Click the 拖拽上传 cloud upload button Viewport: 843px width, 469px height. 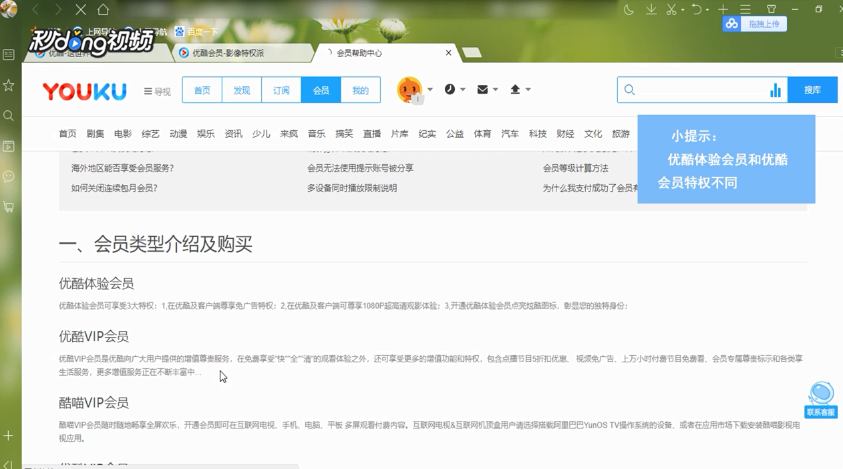click(755, 24)
